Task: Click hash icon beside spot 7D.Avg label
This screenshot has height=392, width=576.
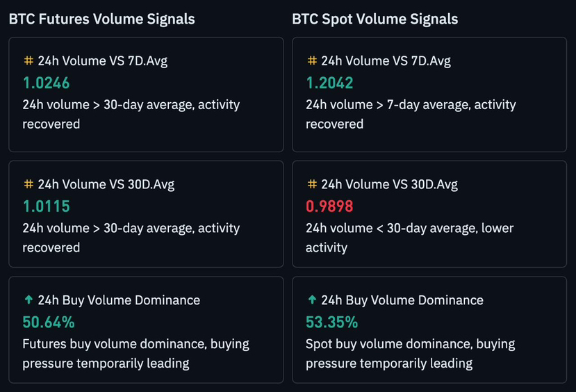Action: (312, 60)
